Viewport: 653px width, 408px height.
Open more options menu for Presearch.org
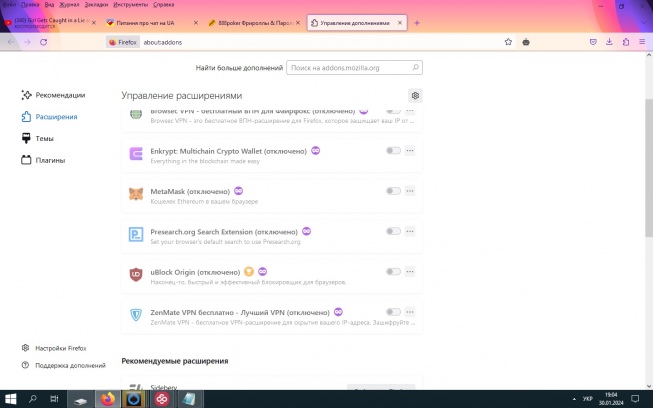click(x=410, y=231)
